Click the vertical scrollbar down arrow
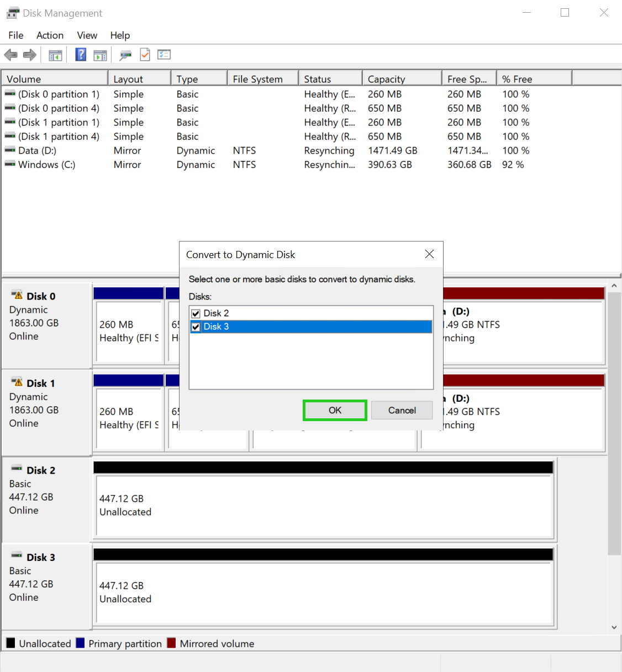 click(x=614, y=627)
